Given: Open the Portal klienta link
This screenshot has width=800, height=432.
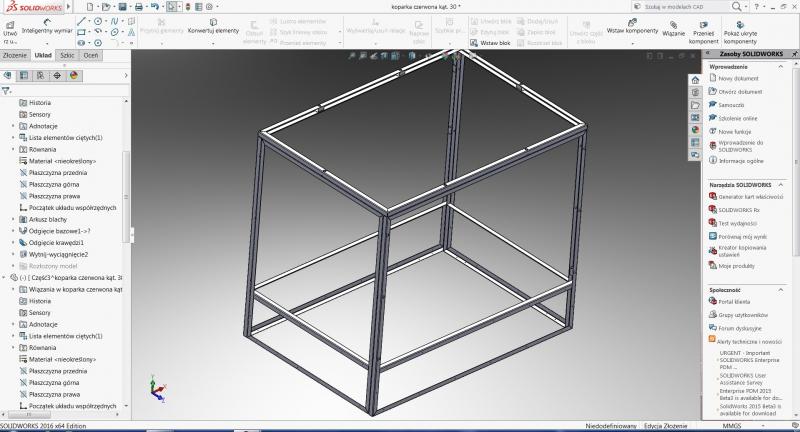Looking at the screenshot, I should pos(734,302).
